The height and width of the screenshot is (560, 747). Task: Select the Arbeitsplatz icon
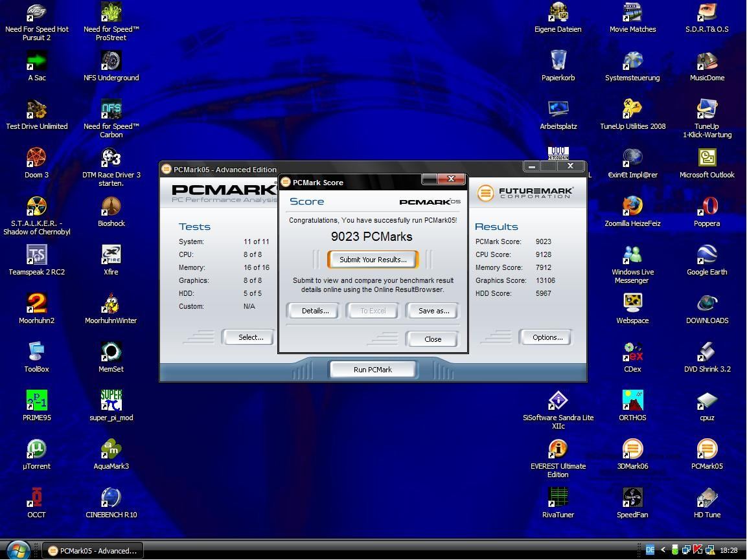tap(558, 110)
